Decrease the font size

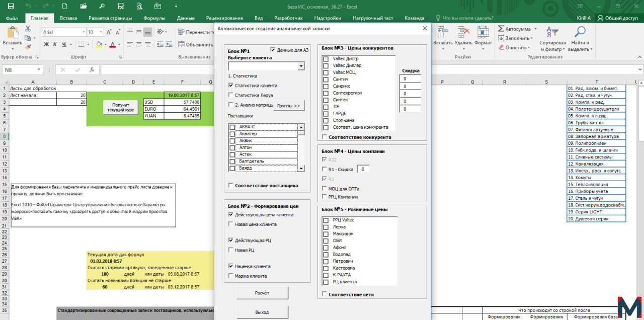pos(117,32)
